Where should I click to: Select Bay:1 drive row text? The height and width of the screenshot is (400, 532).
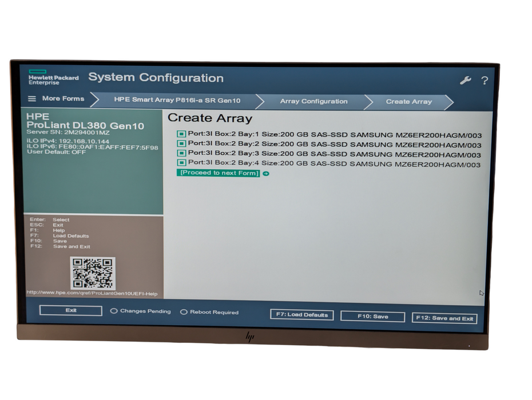tap(335, 135)
